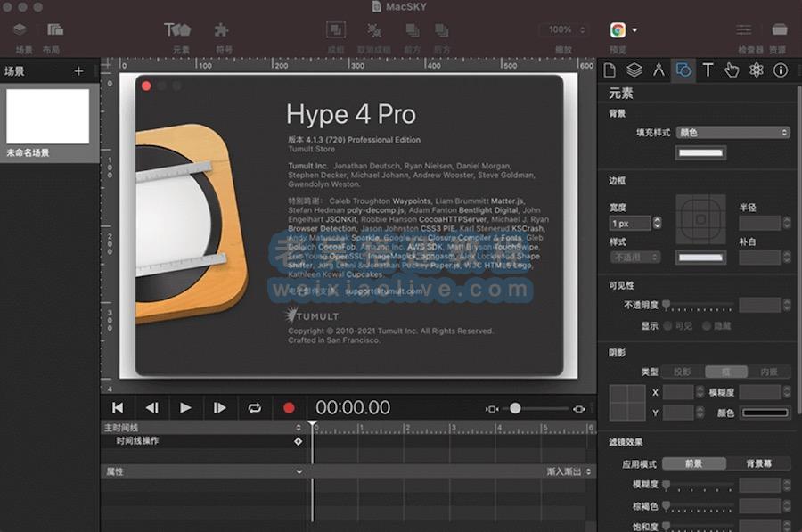
Task: Switch to the Text inspector T icon
Action: pos(707,70)
